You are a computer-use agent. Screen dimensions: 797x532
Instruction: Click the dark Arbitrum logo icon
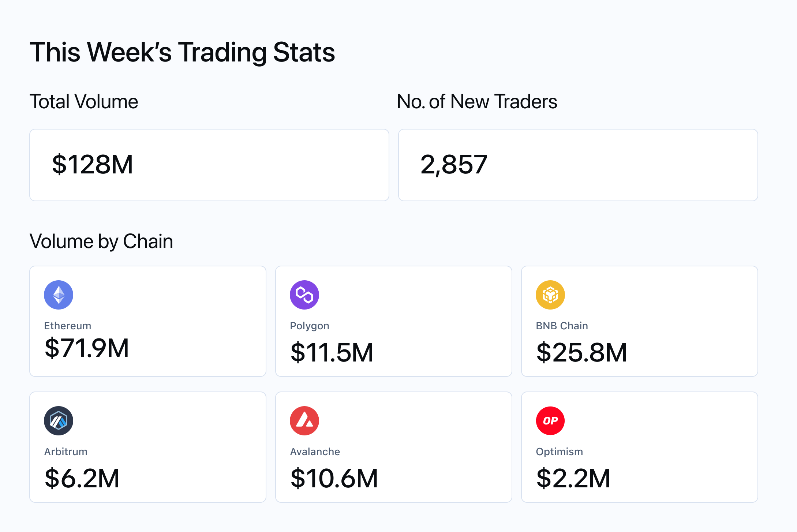coord(59,421)
